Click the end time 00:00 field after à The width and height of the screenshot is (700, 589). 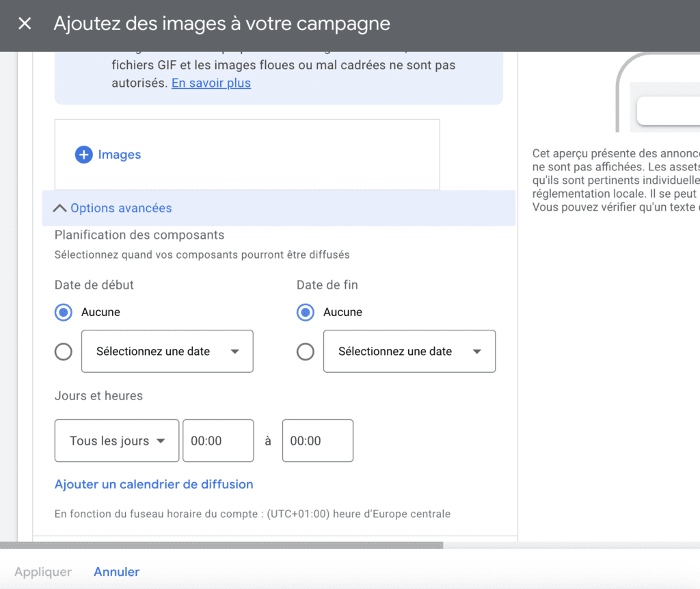coord(317,441)
